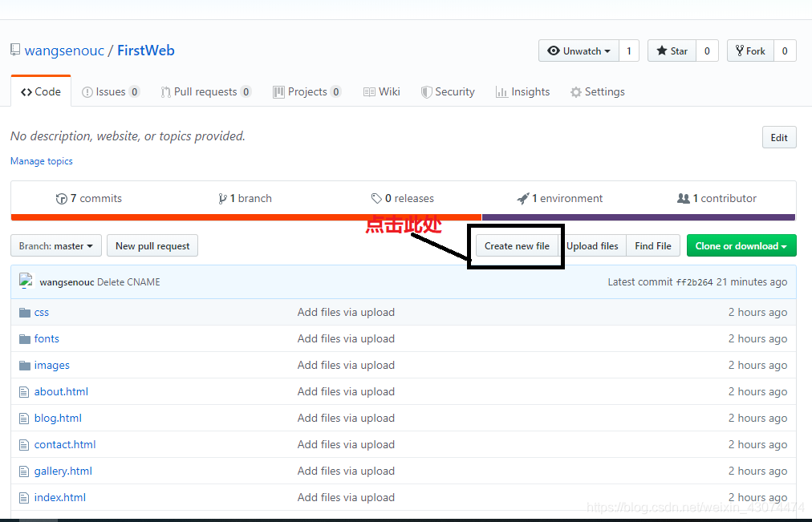Screen dimensions: 812x522
Task: Click the contact.html file icon
Action: point(24,445)
